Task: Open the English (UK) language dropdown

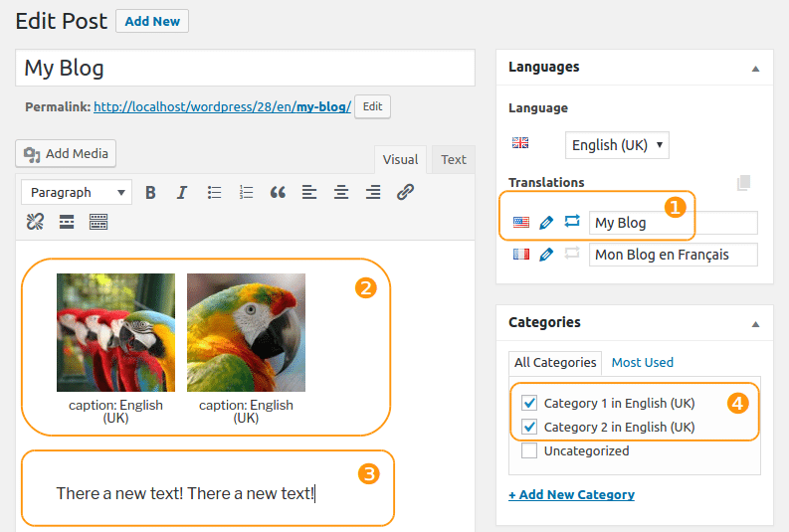Action: click(x=617, y=145)
